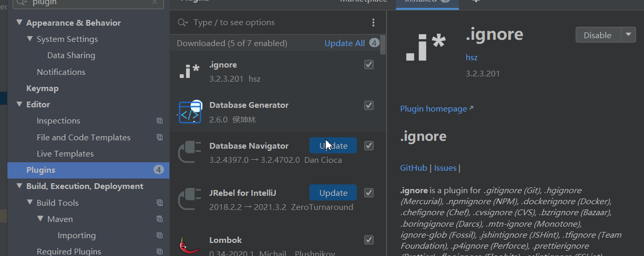Viewport: 644px width, 256px height.
Task: Click the 'Downloaded (5 of 7 enabled)' header
Action: pos(232,43)
